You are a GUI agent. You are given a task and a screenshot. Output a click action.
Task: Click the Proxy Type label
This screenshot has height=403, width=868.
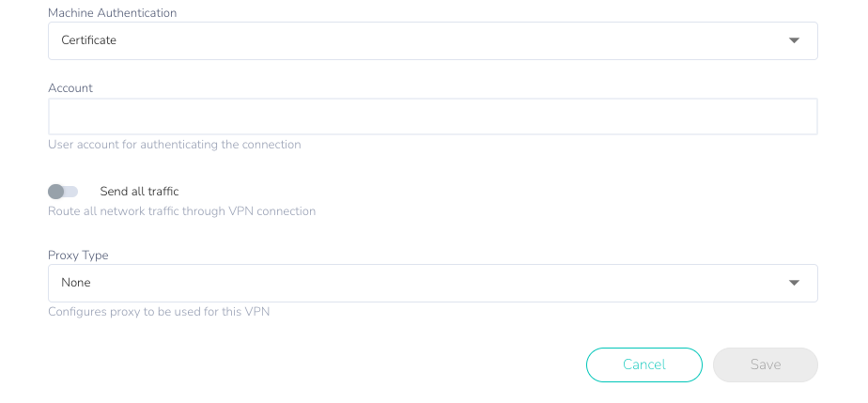pos(78,256)
